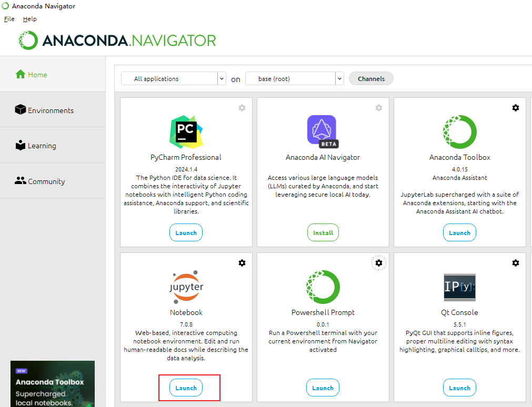Screen dimensions: 532x407
Task: Go to the Home tab
Action: coord(53,74)
